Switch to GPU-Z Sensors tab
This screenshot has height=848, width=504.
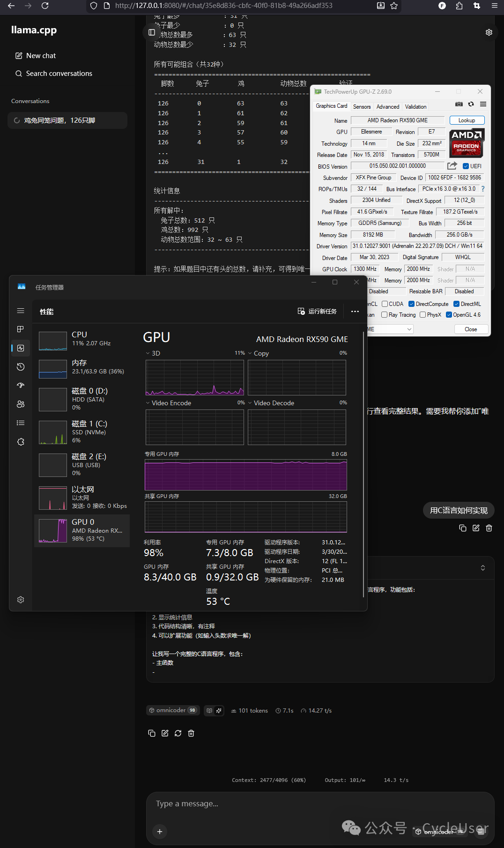(x=362, y=107)
